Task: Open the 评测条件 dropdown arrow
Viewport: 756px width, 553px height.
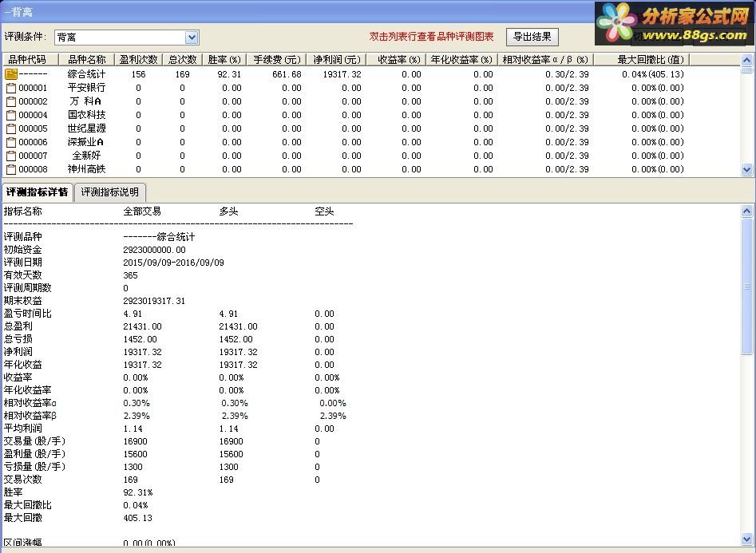Action: tap(192, 38)
